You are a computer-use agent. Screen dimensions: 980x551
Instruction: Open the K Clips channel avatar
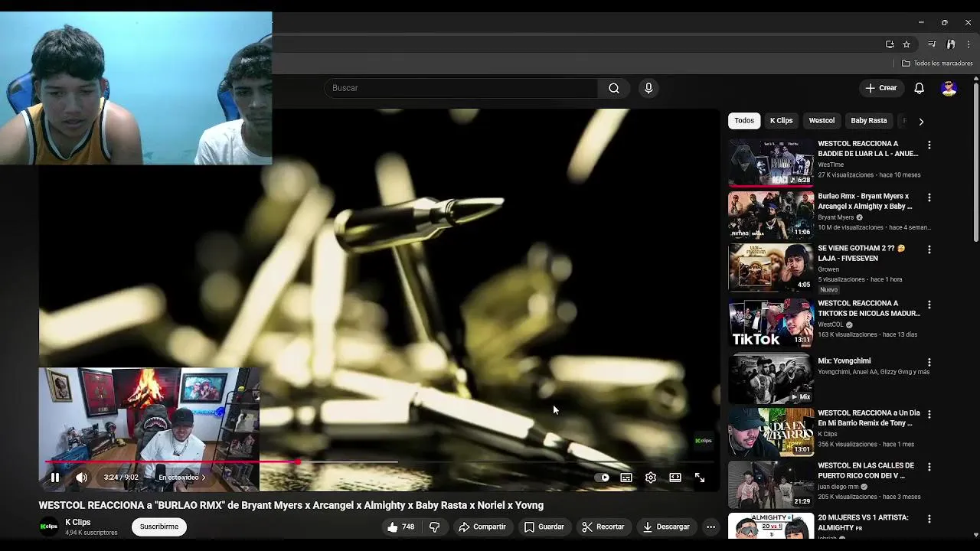[49, 527]
